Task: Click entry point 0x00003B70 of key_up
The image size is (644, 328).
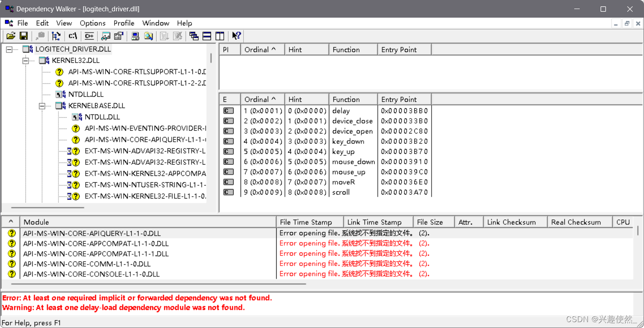Action: pyautogui.click(x=404, y=152)
